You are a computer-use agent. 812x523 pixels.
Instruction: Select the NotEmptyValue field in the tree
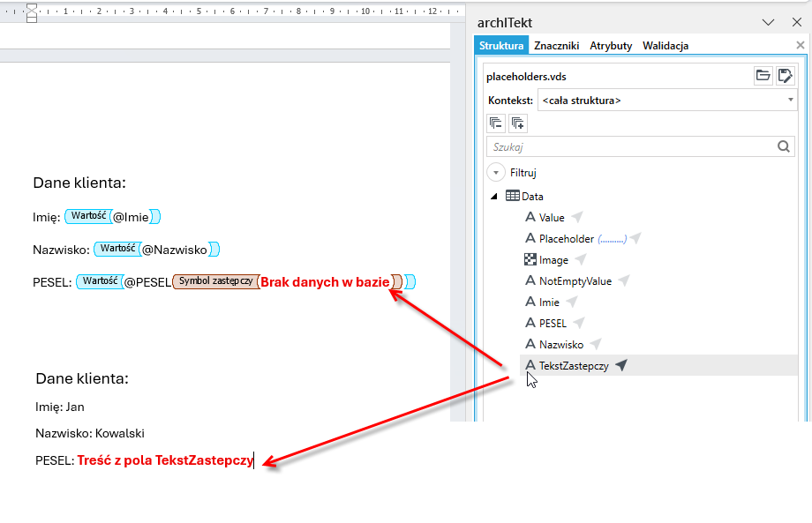[x=575, y=280]
